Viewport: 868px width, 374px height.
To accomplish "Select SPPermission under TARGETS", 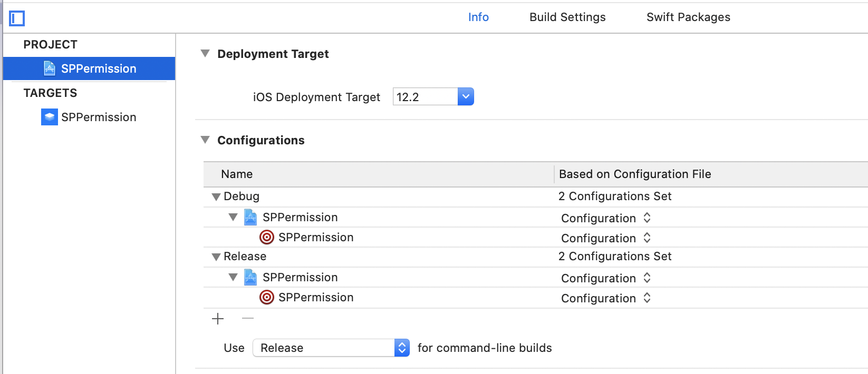I will point(99,117).
